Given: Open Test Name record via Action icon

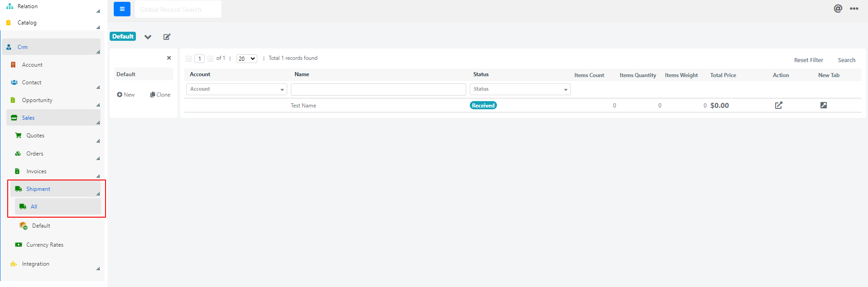Looking at the screenshot, I should click(x=779, y=105).
